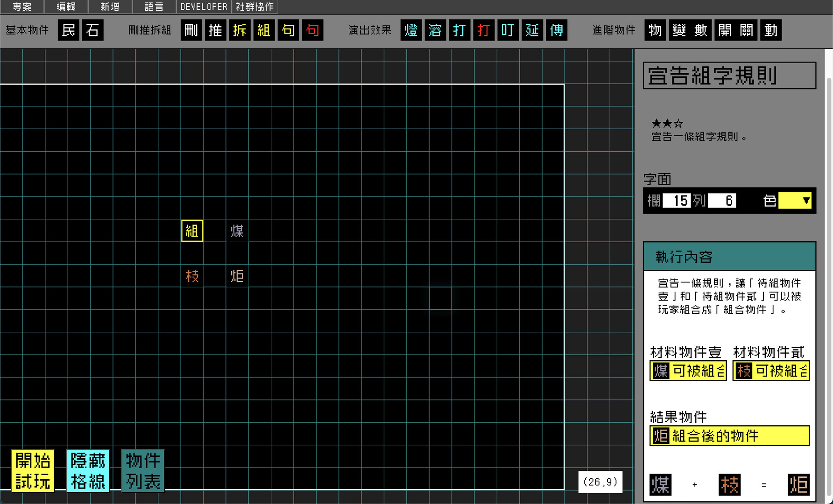The height and width of the screenshot is (504, 833).
Task: Select the 拆 split tool
Action: tap(240, 30)
